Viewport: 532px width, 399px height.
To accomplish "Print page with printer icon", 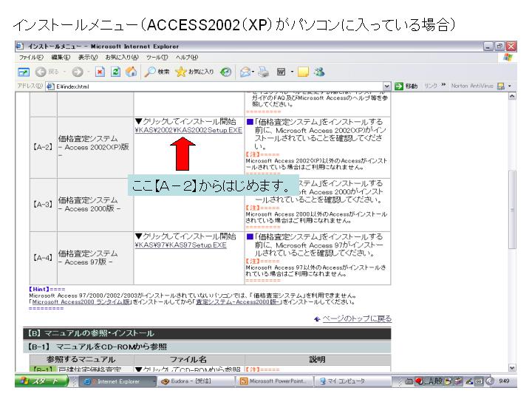I will 264,72.
